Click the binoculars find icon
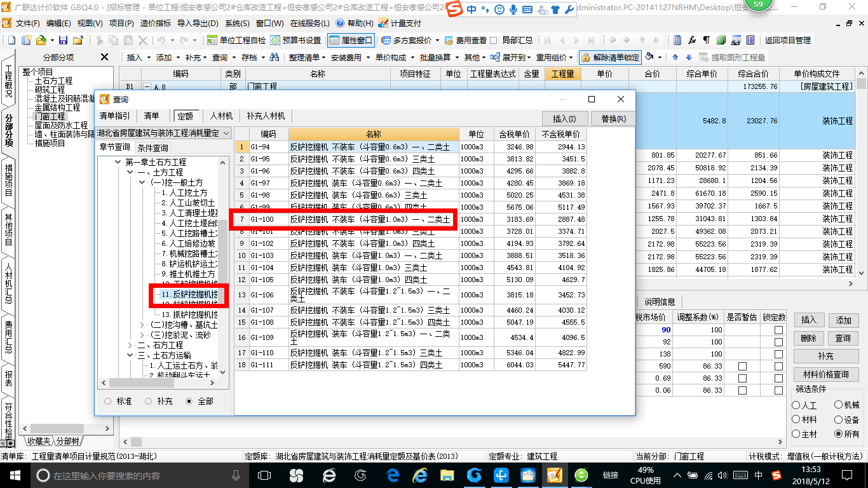This screenshot has width=868, height=488. (275, 57)
